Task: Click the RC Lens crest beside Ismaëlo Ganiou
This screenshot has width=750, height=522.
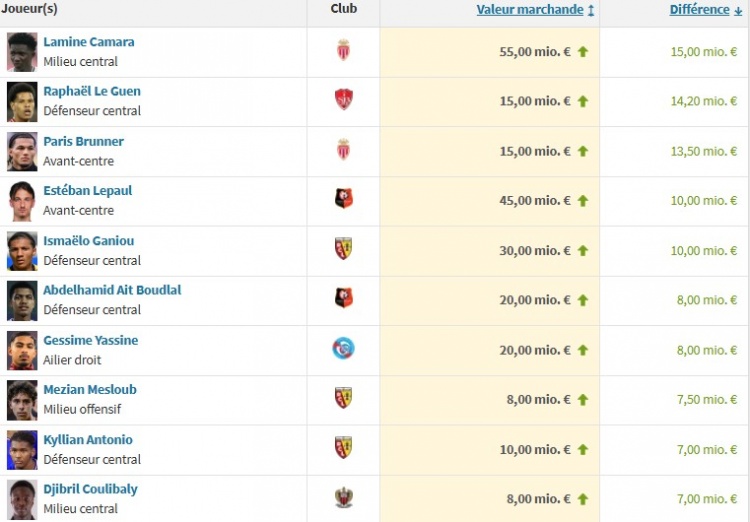Action: click(343, 248)
